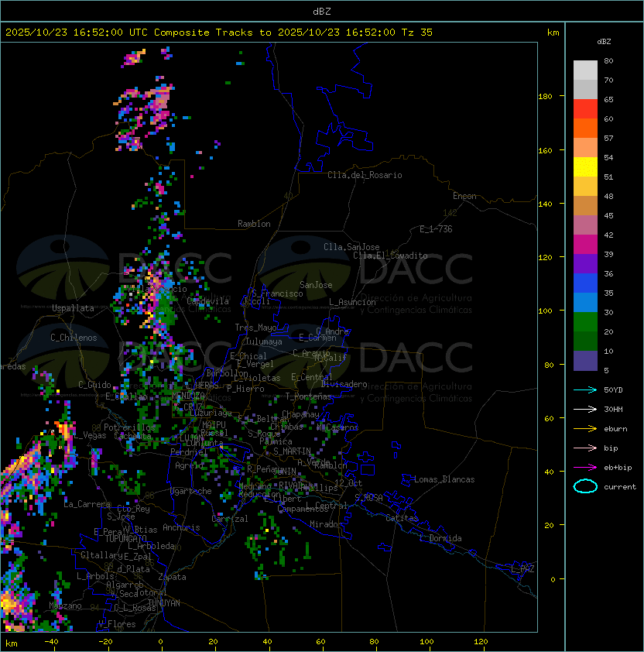Click the 'Potrerillos' place label
This screenshot has width=644, height=652.
129,427
